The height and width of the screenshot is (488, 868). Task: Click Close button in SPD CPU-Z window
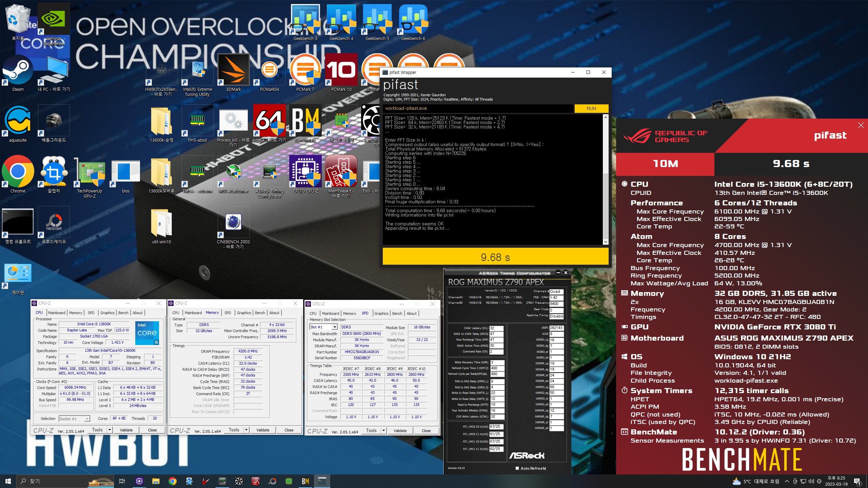point(426,430)
